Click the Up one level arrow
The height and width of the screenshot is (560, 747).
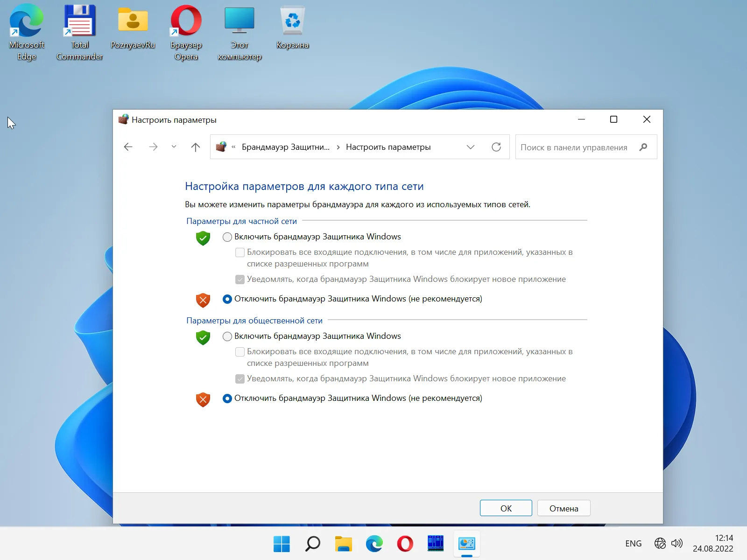click(x=196, y=147)
